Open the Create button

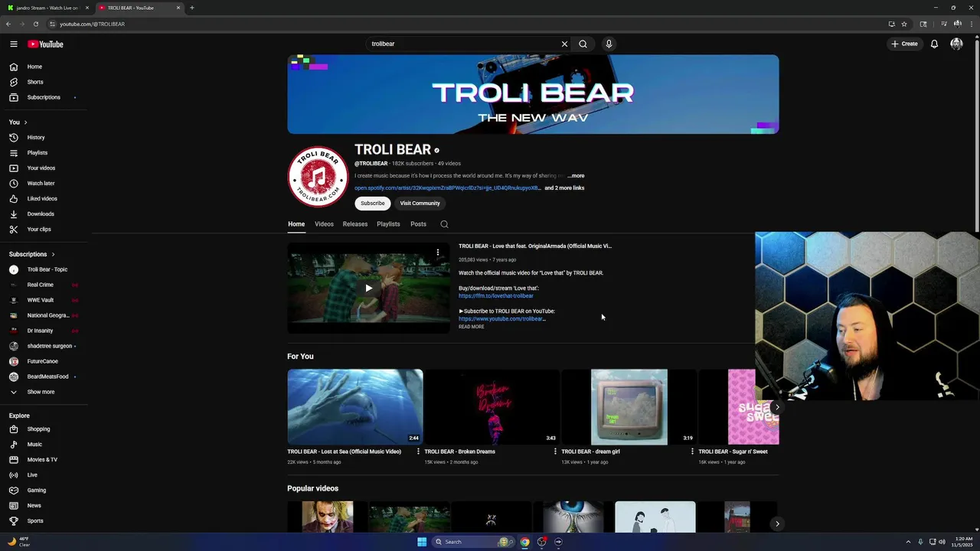904,44
